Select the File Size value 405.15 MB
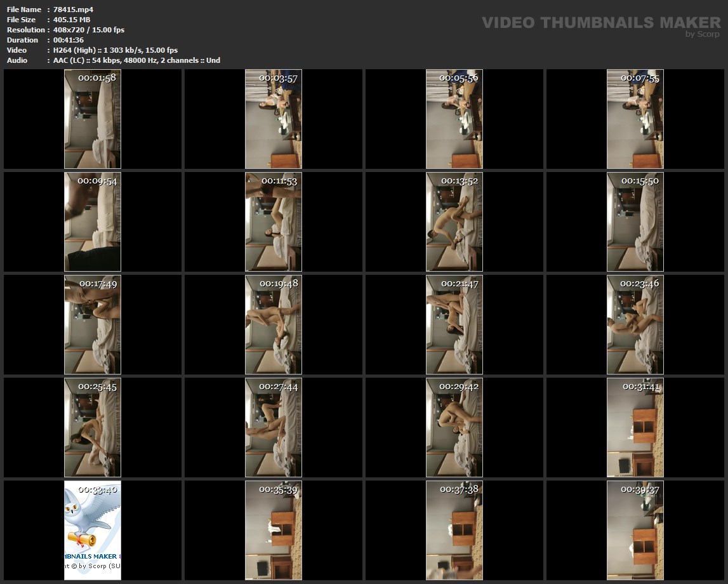 72,20
